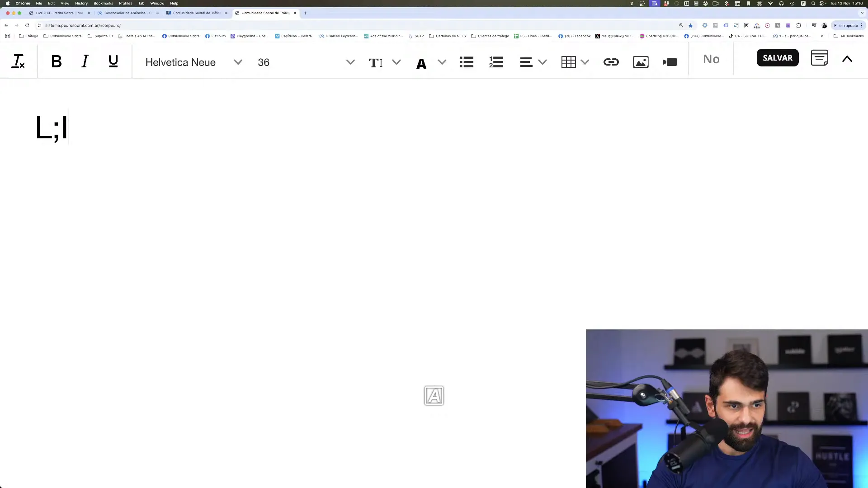
Task: Toggle underline formatting
Action: (113, 61)
